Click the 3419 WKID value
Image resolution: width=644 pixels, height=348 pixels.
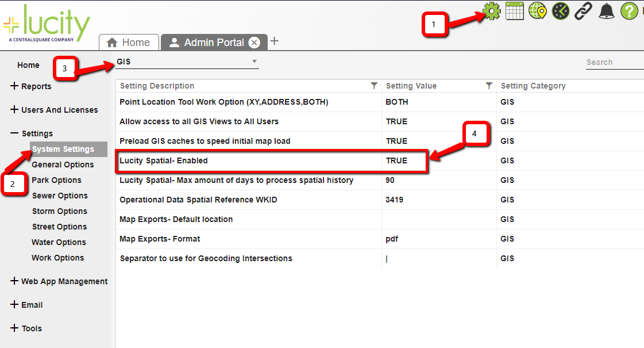(x=394, y=200)
